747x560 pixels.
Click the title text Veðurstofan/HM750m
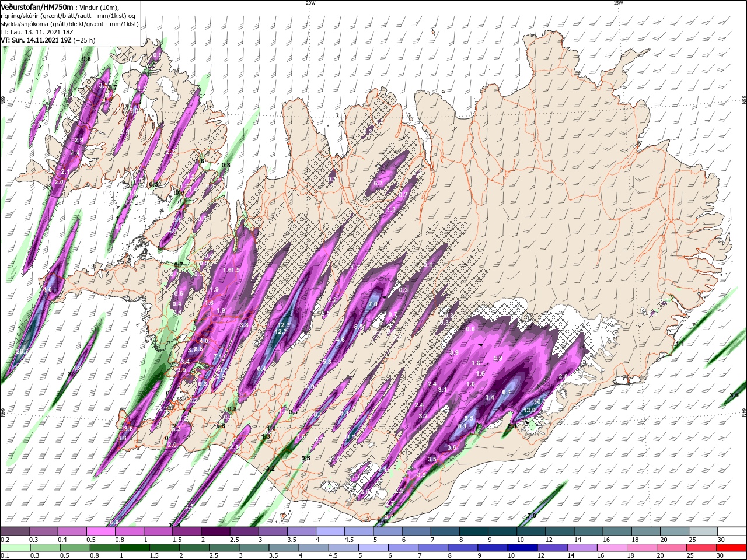(x=37, y=6)
